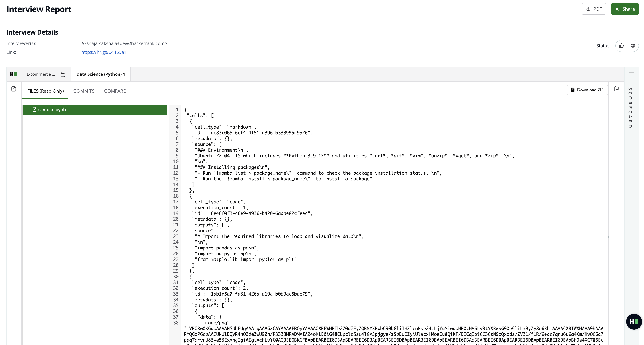The width and height of the screenshot is (644, 345).
Task: Select sample.ipynb in the file tree
Action: point(52,109)
